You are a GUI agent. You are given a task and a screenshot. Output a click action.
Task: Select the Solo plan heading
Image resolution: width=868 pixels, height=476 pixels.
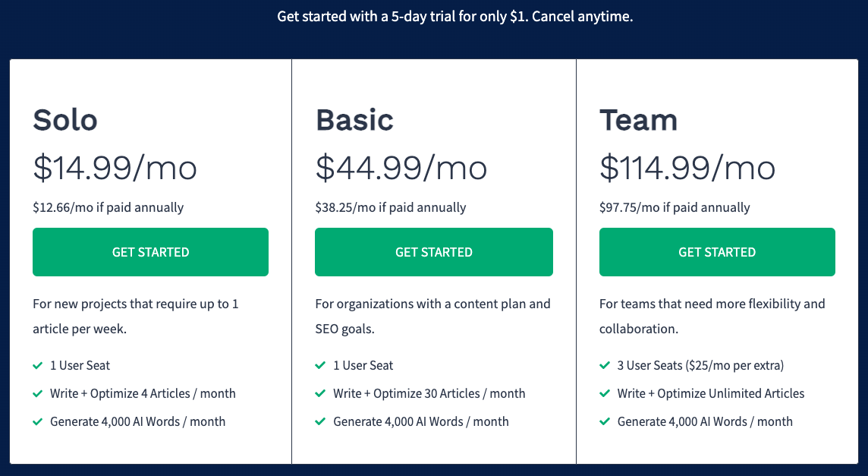(x=65, y=120)
